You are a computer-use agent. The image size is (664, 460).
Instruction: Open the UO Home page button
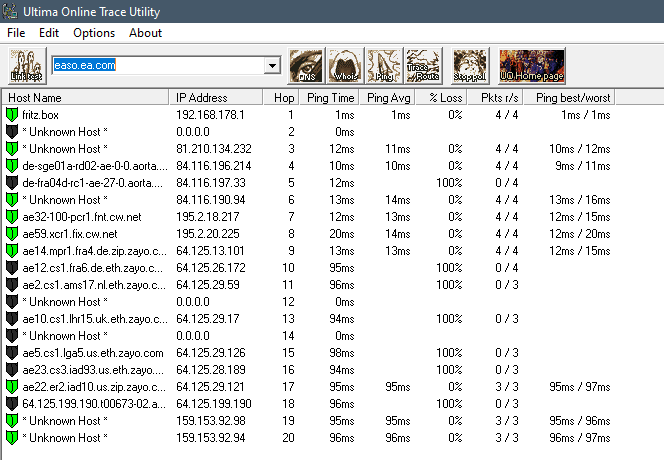532,66
